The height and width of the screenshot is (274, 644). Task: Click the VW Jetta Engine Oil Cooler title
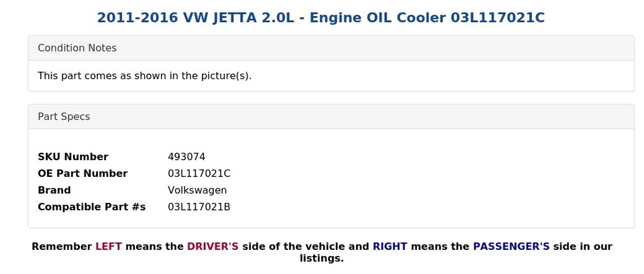[x=321, y=18]
